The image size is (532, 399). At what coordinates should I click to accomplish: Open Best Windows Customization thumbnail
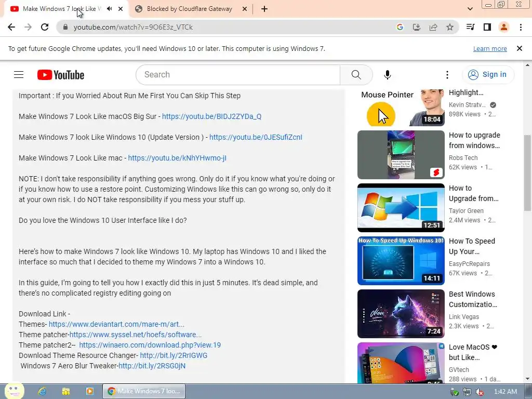401,313
